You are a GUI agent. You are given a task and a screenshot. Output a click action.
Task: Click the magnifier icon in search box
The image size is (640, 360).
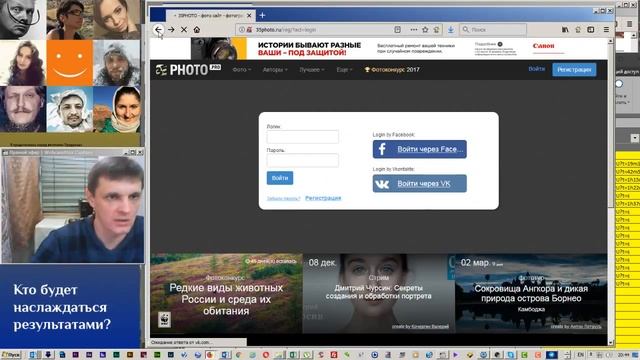[x=466, y=29]
